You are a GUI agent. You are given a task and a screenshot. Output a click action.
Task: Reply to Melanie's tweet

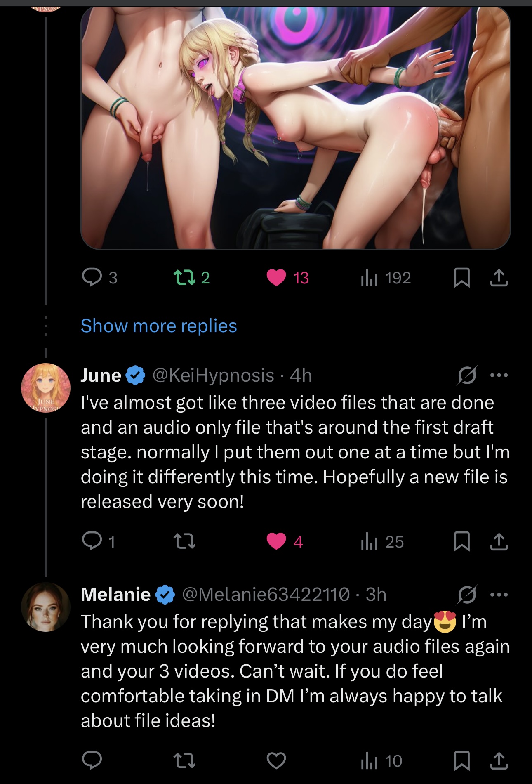tap(92, 760)
